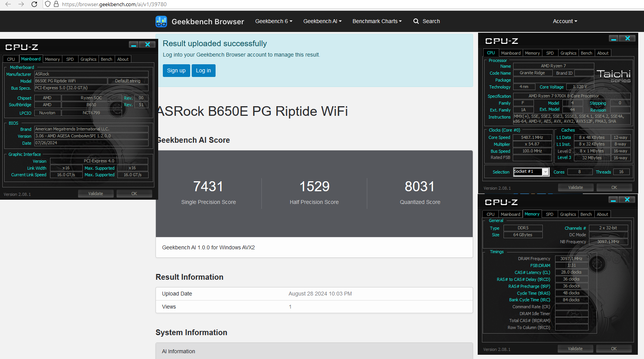Open the Account dropdown menu
Screen dimensions: 644x359
tap(565, 21)
